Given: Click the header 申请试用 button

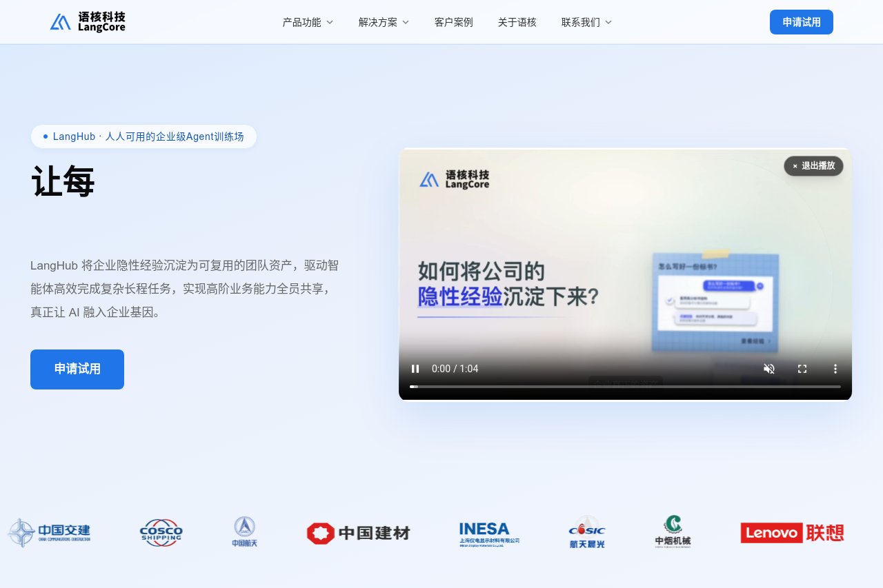Looking at the screenshot, I should coord(802,22).
